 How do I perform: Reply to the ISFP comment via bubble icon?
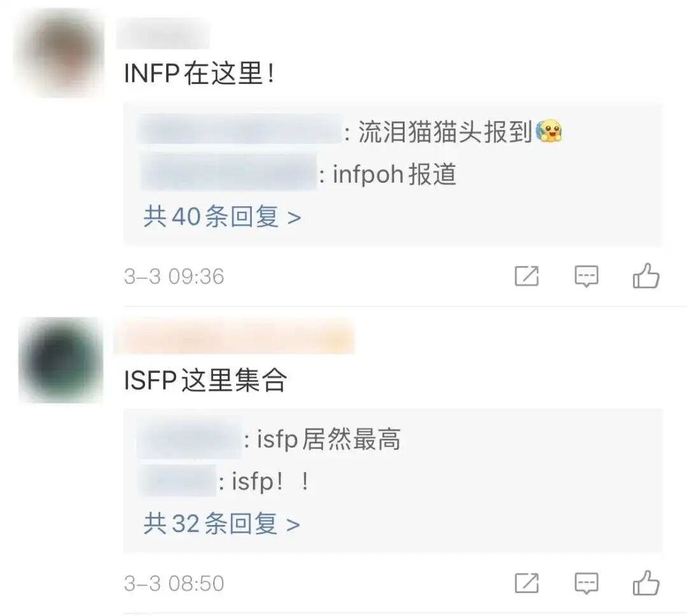(586, 583)
